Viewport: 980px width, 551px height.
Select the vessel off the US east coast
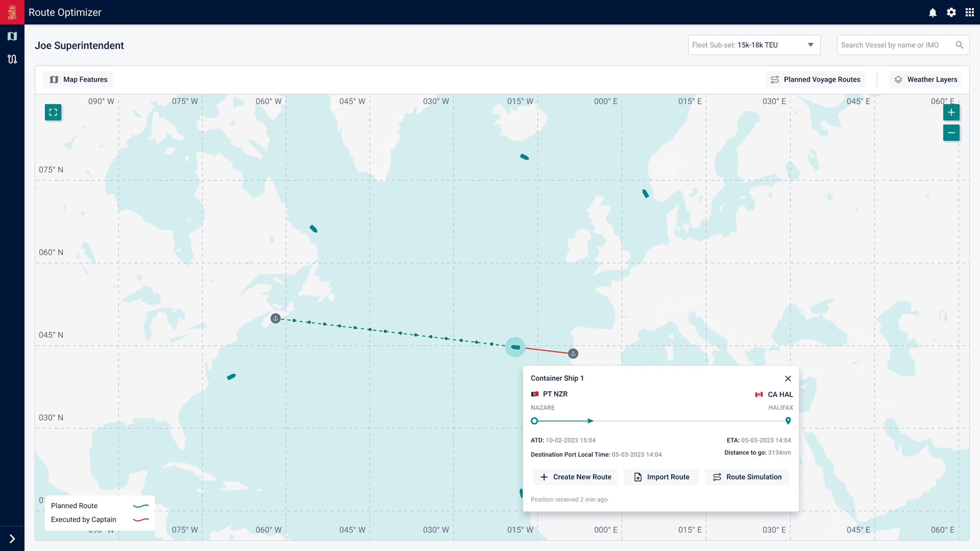point(231,377)
